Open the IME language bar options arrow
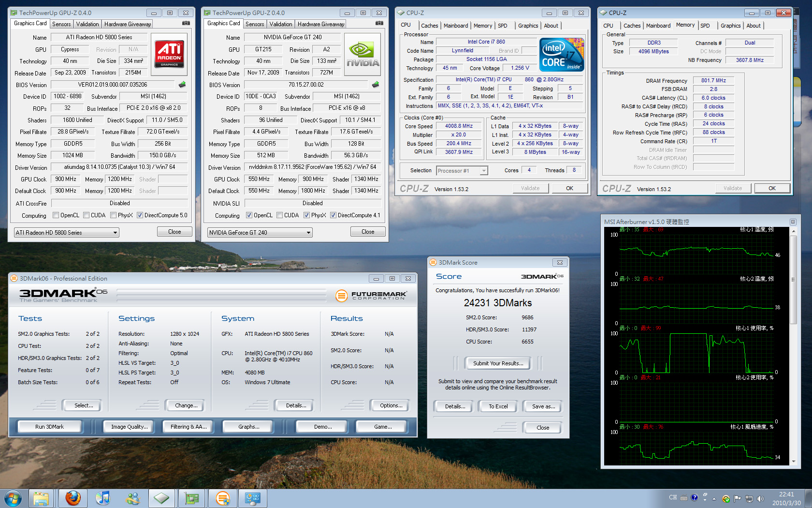The image size is (812, 508). coord(705,500)
